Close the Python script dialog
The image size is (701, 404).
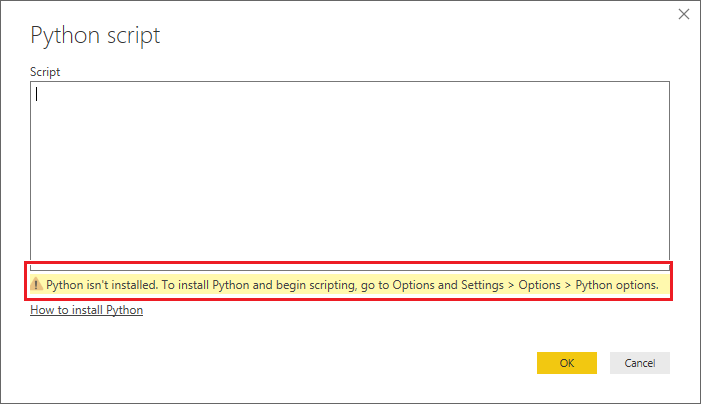[683, 14]
